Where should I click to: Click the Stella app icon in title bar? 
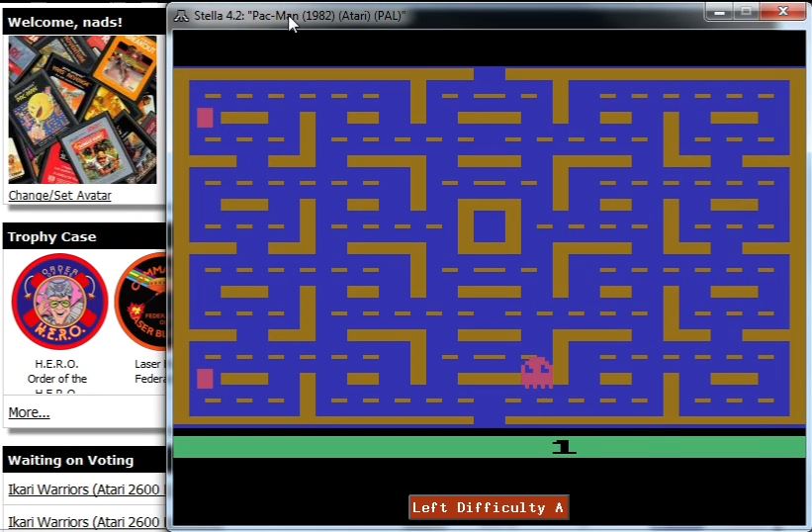181,16
